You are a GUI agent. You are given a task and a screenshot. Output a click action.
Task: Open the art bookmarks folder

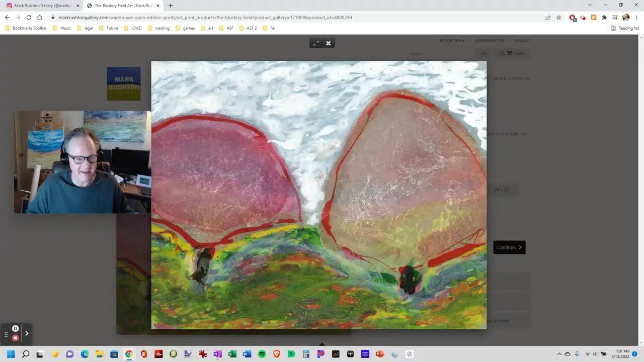point(207,28)
